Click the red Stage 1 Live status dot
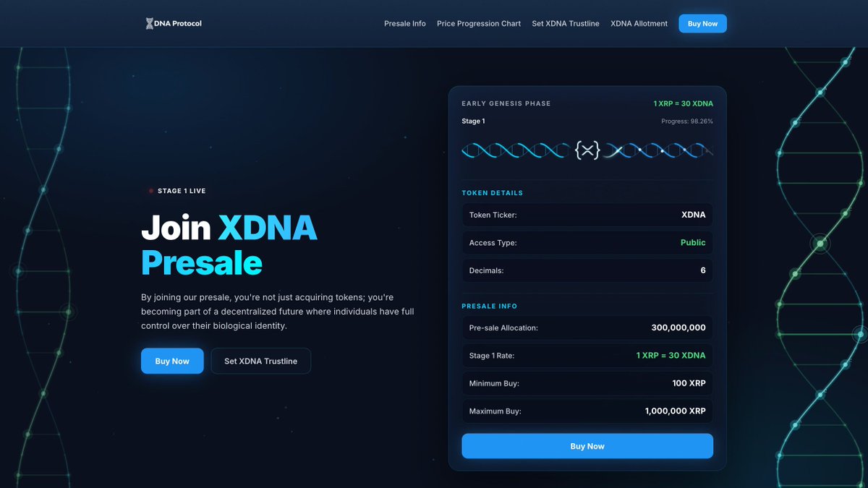 [151, 191]
